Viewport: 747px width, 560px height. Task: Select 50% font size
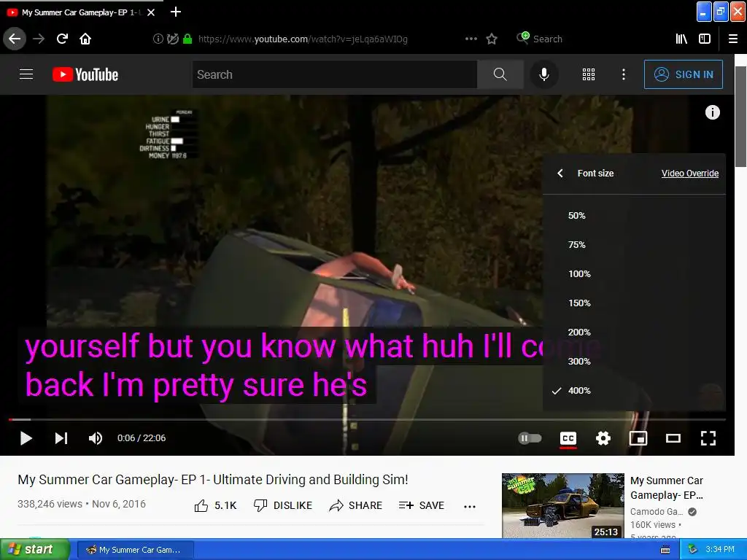634,216
